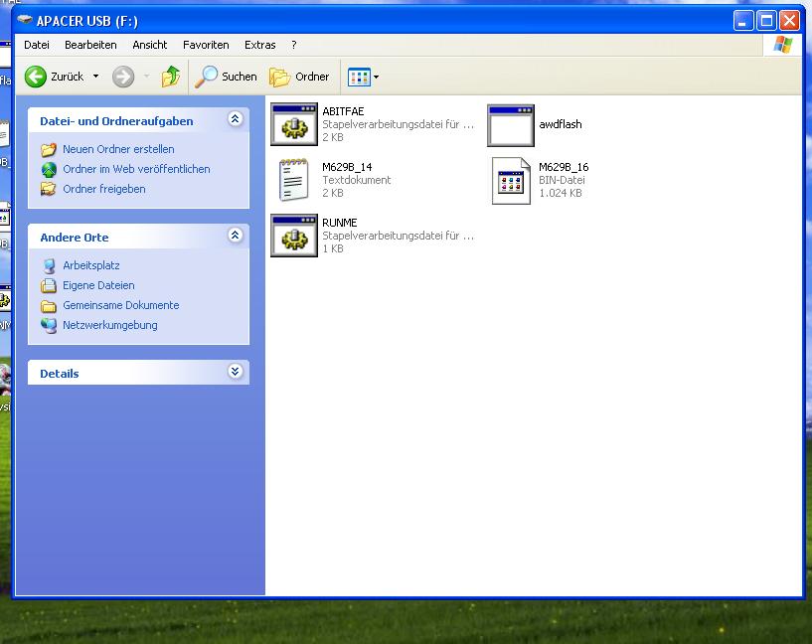Close the APACER USB window
812x644 pixels.
(x=789, y=21)
